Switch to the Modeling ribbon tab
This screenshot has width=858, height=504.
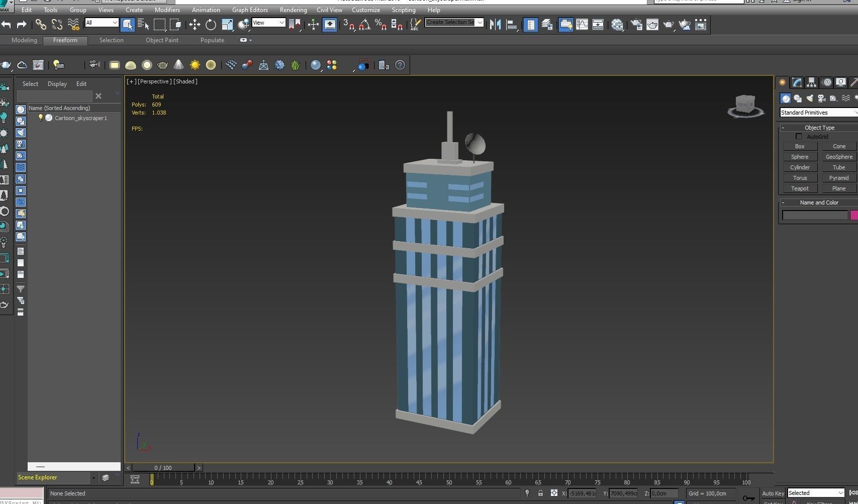point(24,40)
